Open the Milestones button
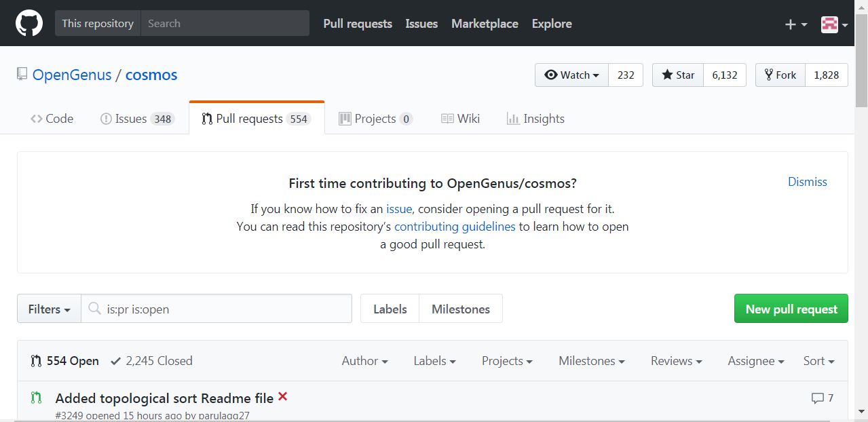 click(x=461, y=309)
